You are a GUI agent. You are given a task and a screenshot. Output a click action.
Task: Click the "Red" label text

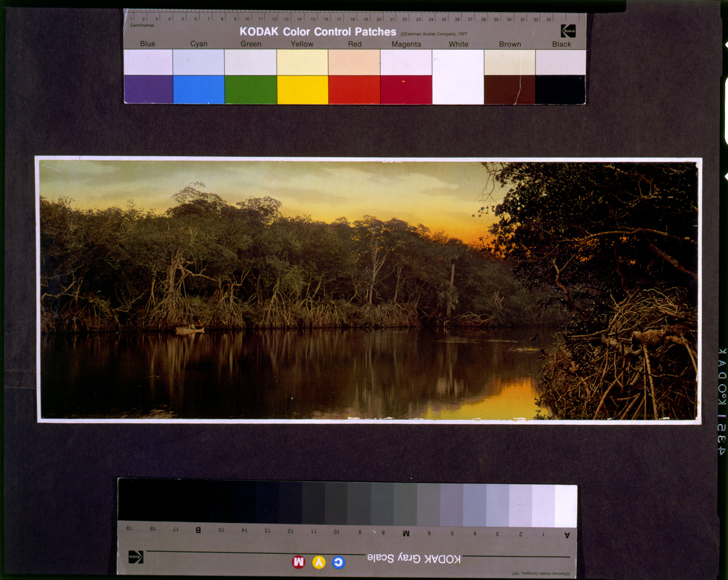pyautogui.click(x=354, y=44)
